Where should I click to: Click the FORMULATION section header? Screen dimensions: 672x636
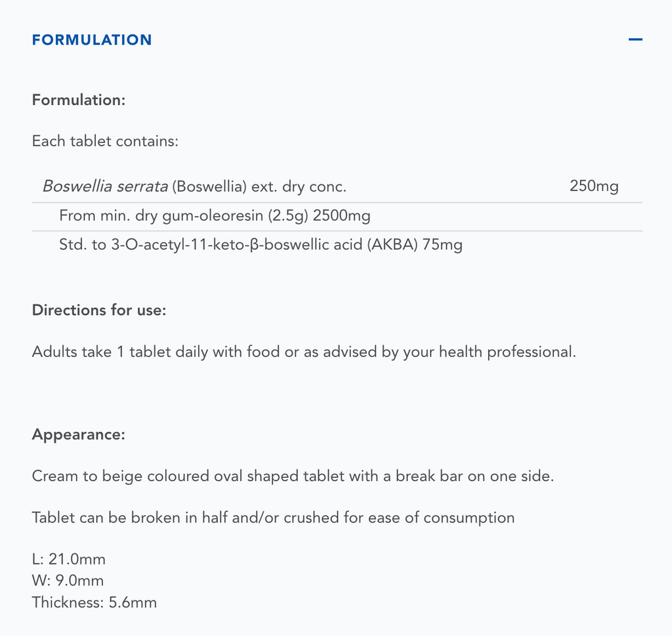(92, 40)
